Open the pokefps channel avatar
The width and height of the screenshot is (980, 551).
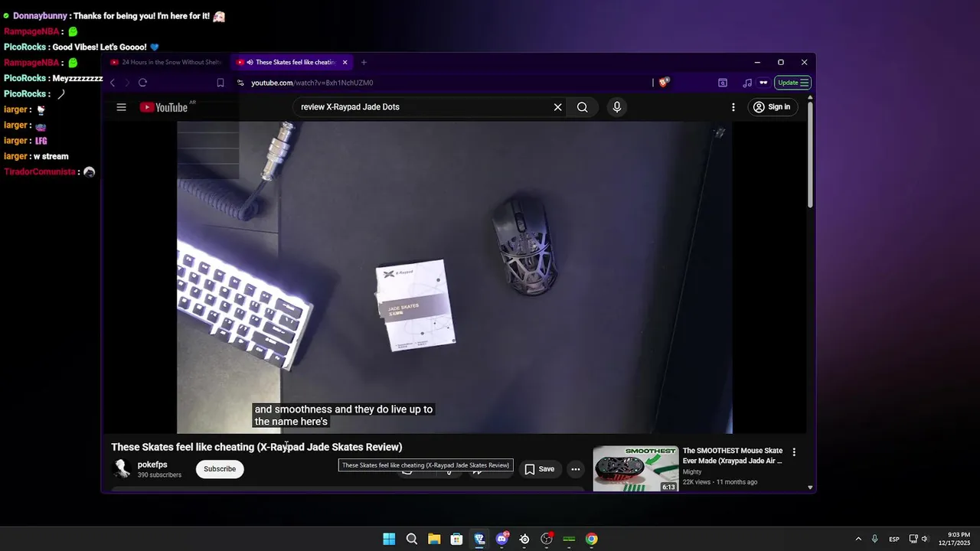[x=122, y=468]
